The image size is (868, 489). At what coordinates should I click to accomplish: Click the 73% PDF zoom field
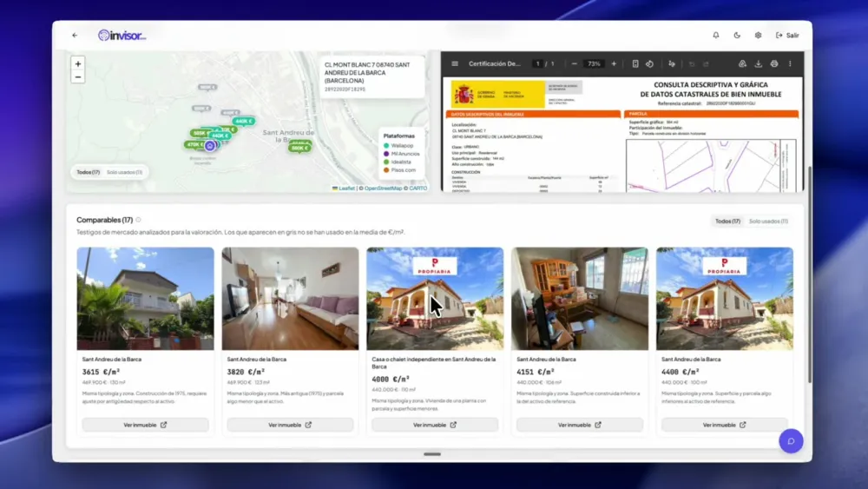pos(594,63)
